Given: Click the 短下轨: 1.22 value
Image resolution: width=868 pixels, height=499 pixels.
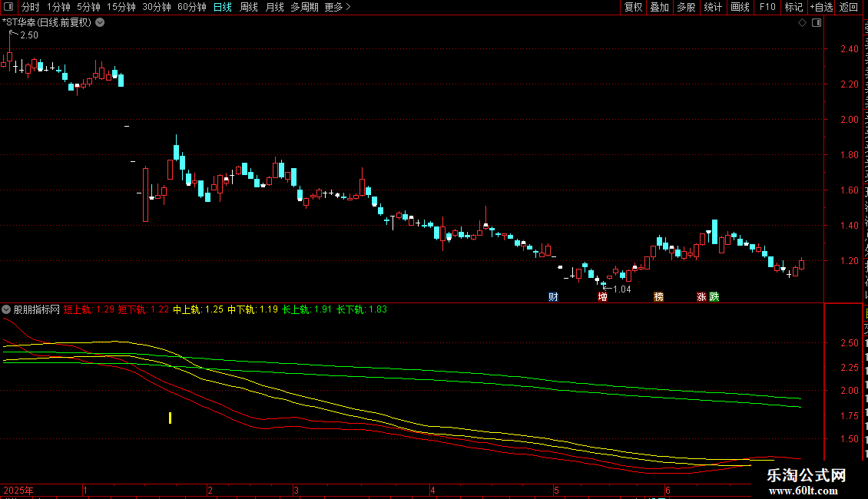Looking at the screenshot, I should pos(144,309).
